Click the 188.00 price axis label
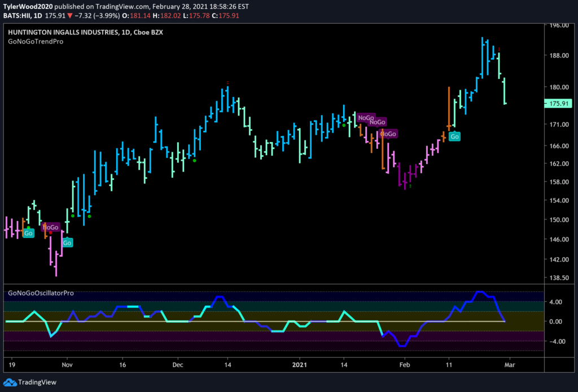578x392 pixels. (561, 55)
